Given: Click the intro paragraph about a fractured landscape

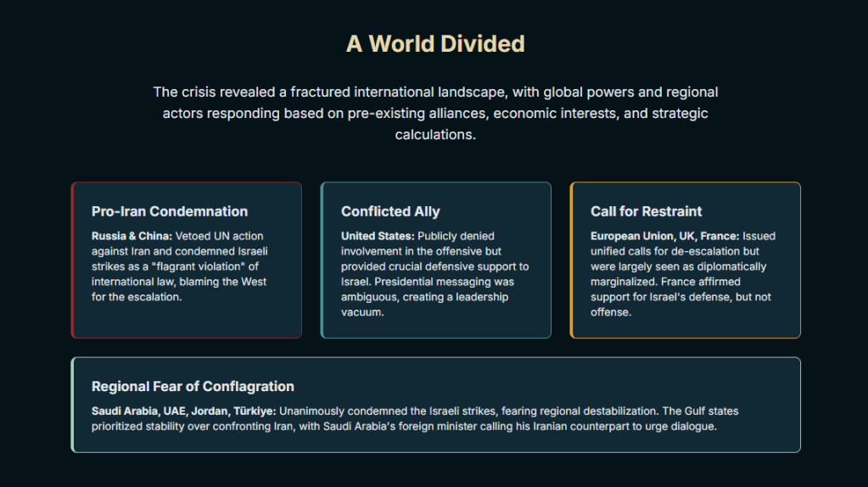Looking at the screenshot, I should point(434,113).
